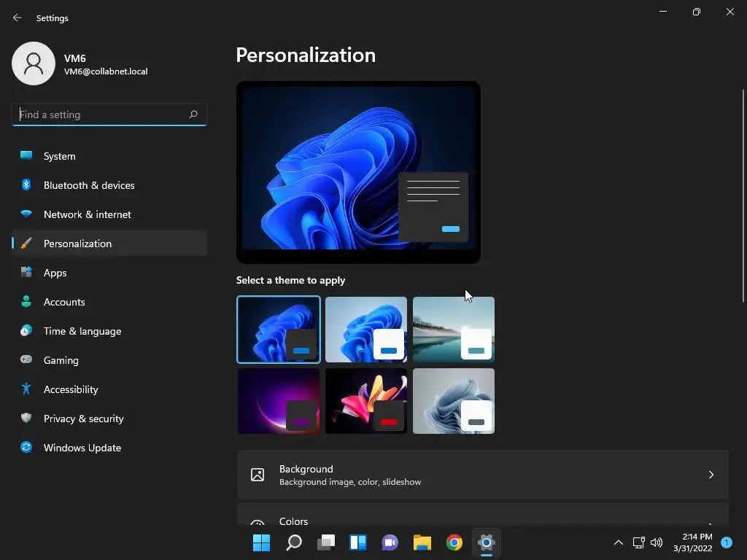The height and width of the screenshot is (560, 747).
Task: Click the Accessibility figure icon
Action: (x=26, y=389)
